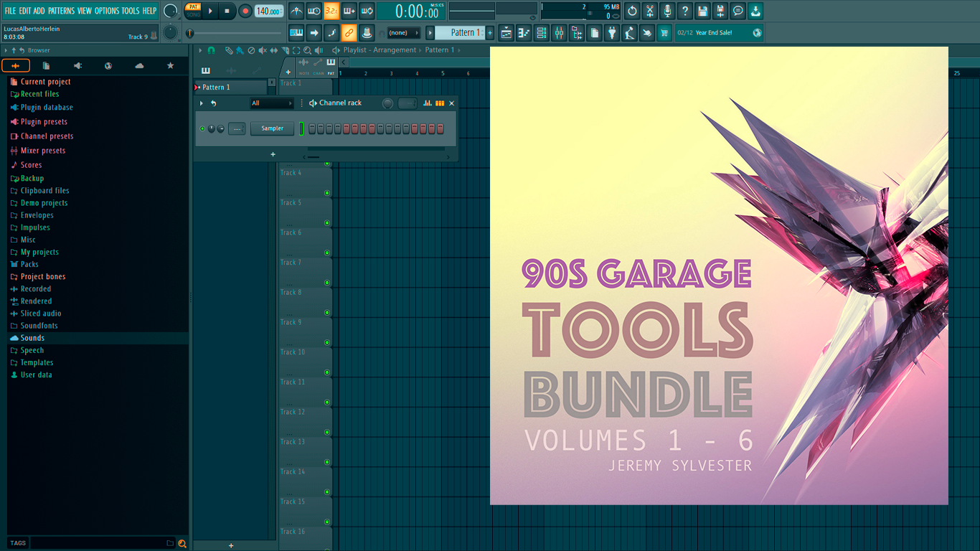Open the FILE menu
The height and width of the screenshot is (551, 980).
10,11
